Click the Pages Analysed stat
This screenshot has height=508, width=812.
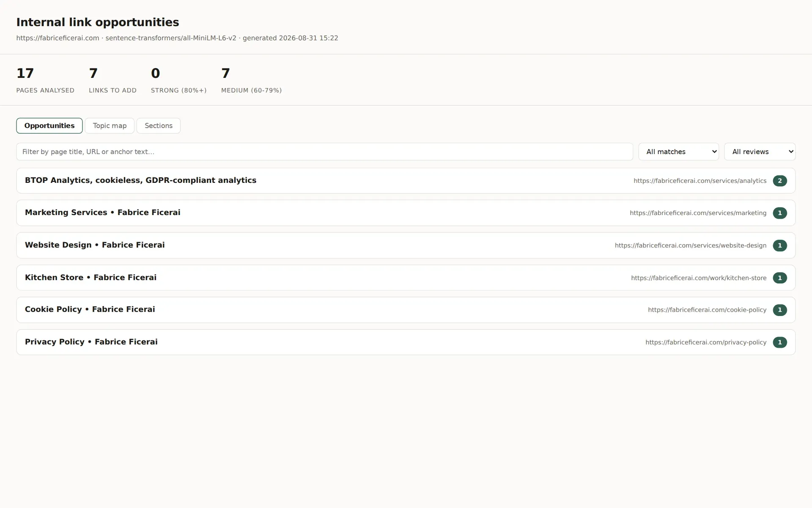coord(45,80)
